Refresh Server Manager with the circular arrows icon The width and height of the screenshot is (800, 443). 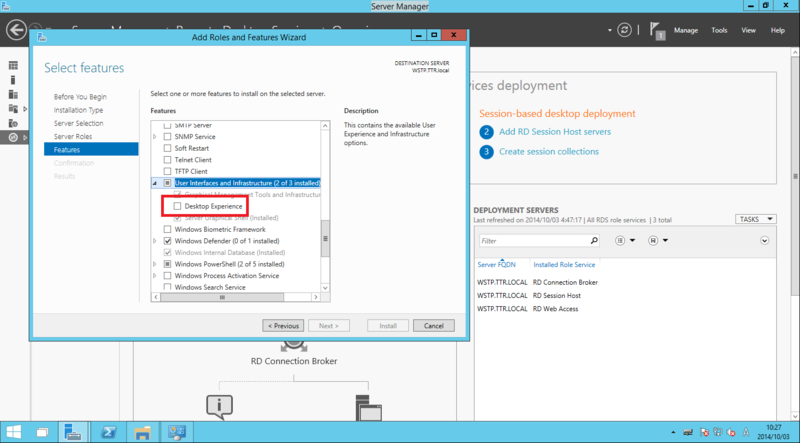[x=624, y=30]
